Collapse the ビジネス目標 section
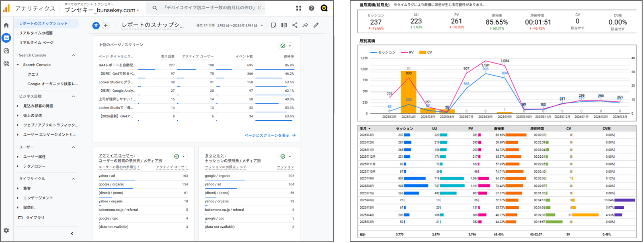Viewport: 644px width, 243px height. tap(74, 97)
